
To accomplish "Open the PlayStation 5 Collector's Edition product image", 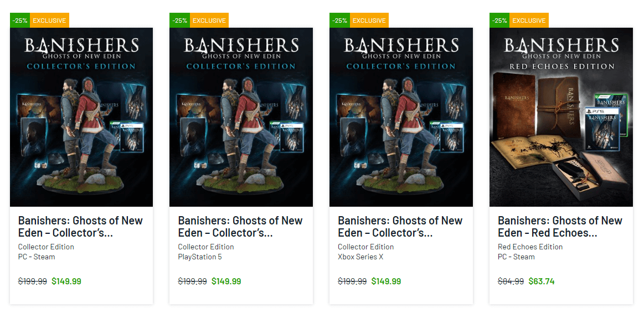I will coord(241,117).
